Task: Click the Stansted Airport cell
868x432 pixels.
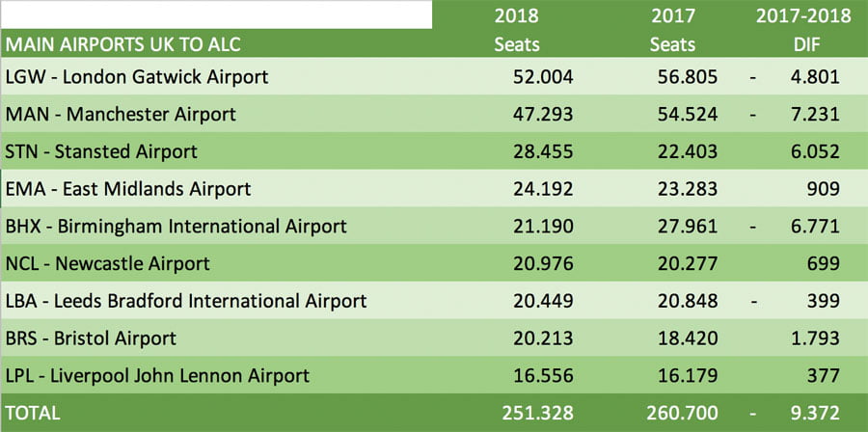Action: pos(101,151)
